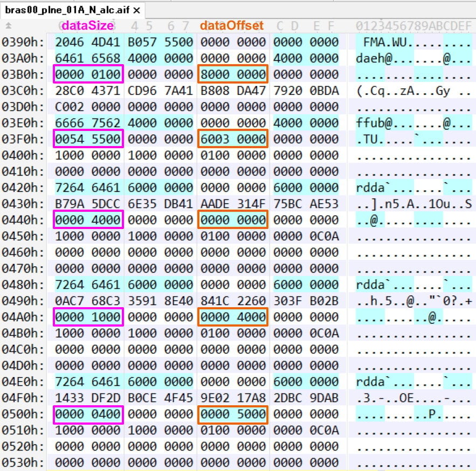
Task: Click hex value B02B in row 0490h
Action: [x=324, y=301]
